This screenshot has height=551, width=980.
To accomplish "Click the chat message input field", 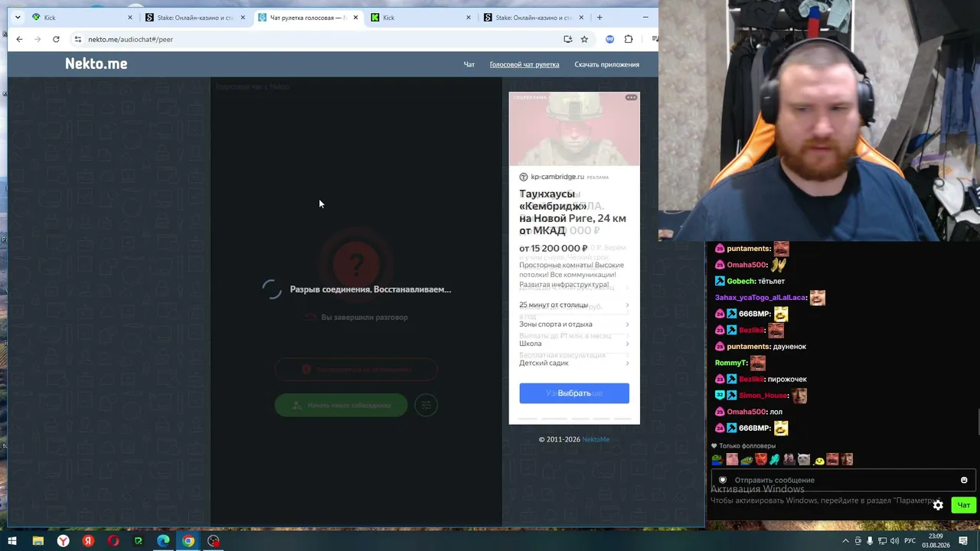I will coord(842,480).
